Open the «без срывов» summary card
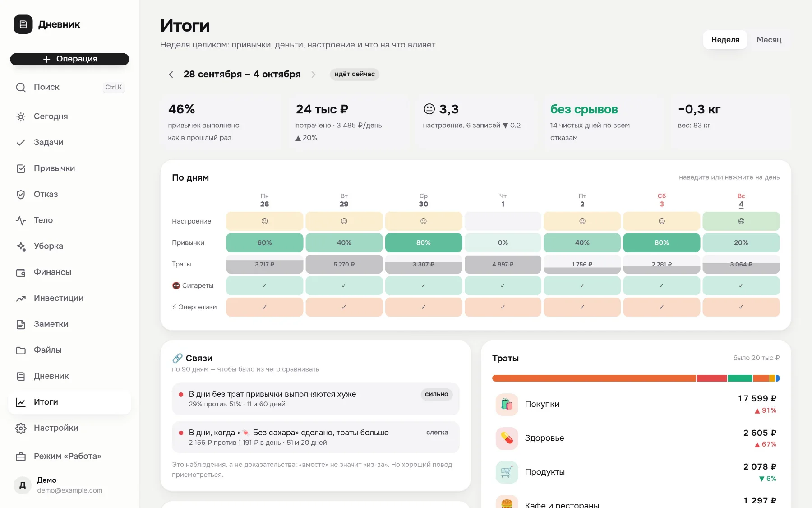The image size is (812, 508). coord(603,122)
